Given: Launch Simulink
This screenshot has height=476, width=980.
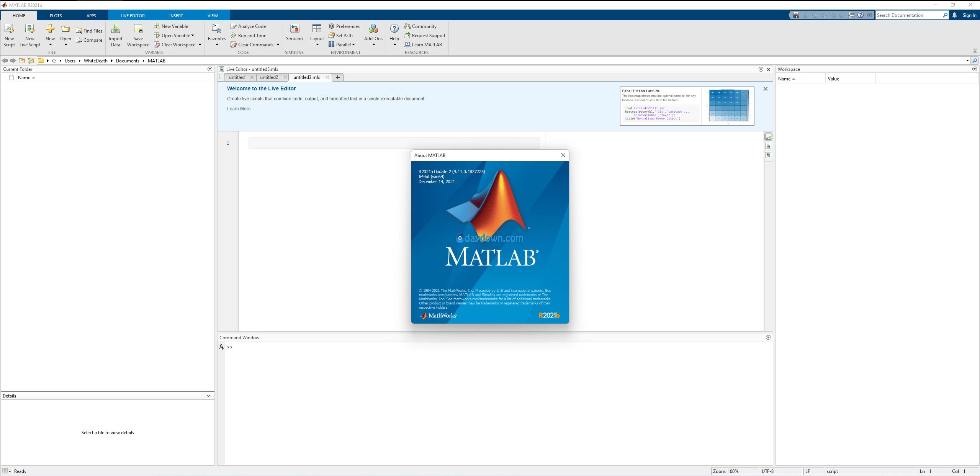Looking at the screenshot, I should click(294, 33).
